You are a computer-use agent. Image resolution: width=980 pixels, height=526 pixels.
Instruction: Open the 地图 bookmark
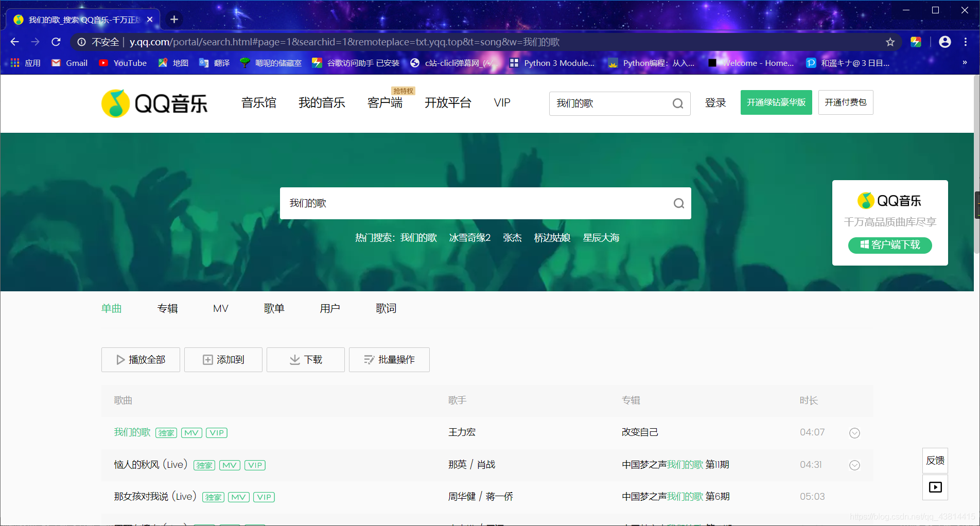tap(173, 63)
